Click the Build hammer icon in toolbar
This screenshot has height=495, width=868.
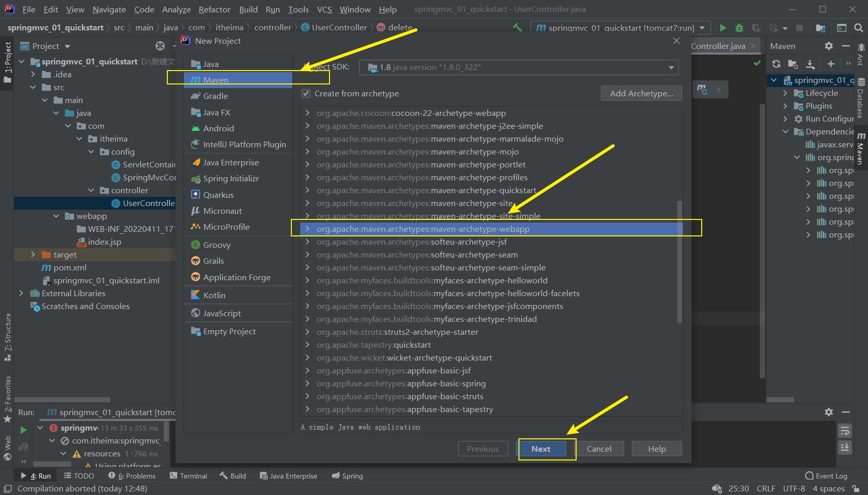[517, 27]
